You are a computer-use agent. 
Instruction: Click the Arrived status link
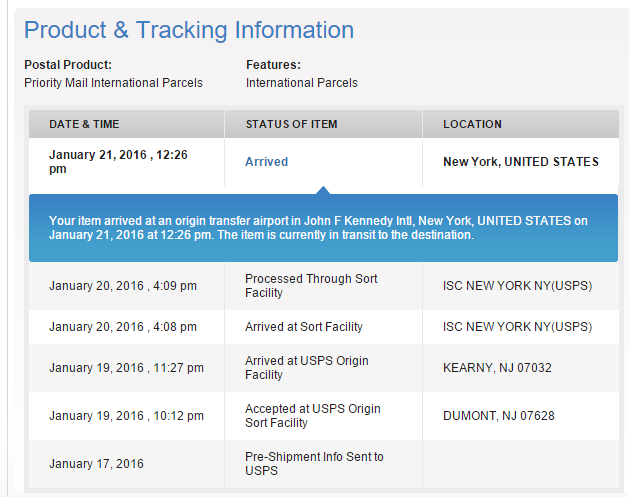tap(266, 162)
